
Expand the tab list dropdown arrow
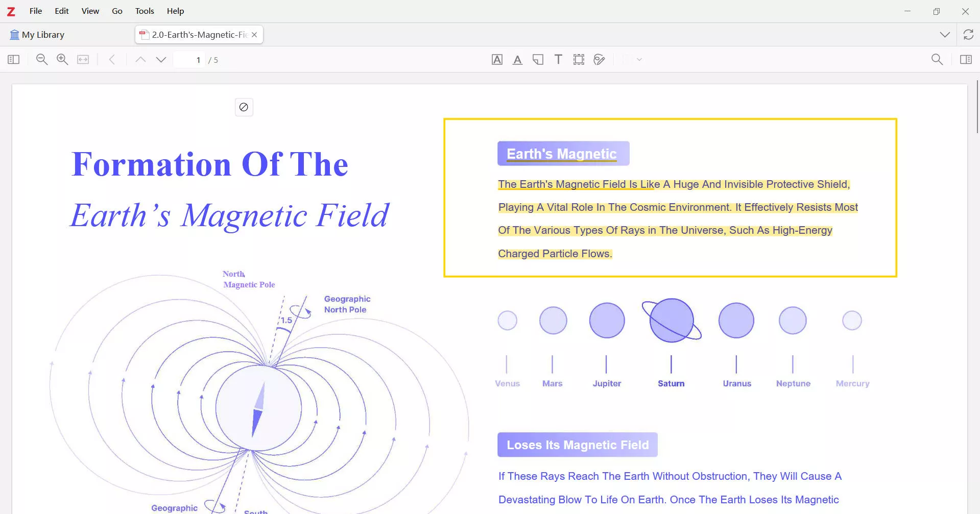pyautogui.click(x=945, y=35)
